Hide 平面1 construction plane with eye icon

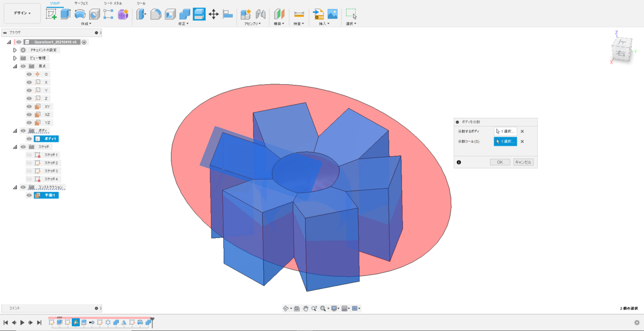[30, 195]
